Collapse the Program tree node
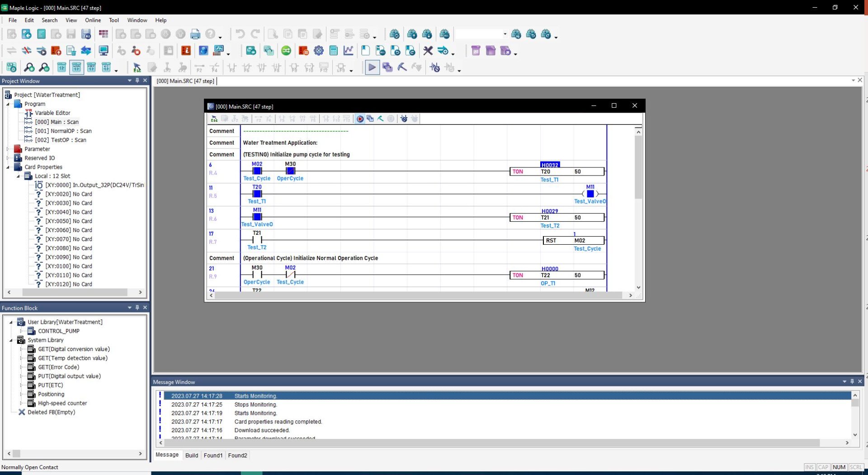Image resolution: width=868 pixels, height=475 pixels. click(x=8, y=104)
